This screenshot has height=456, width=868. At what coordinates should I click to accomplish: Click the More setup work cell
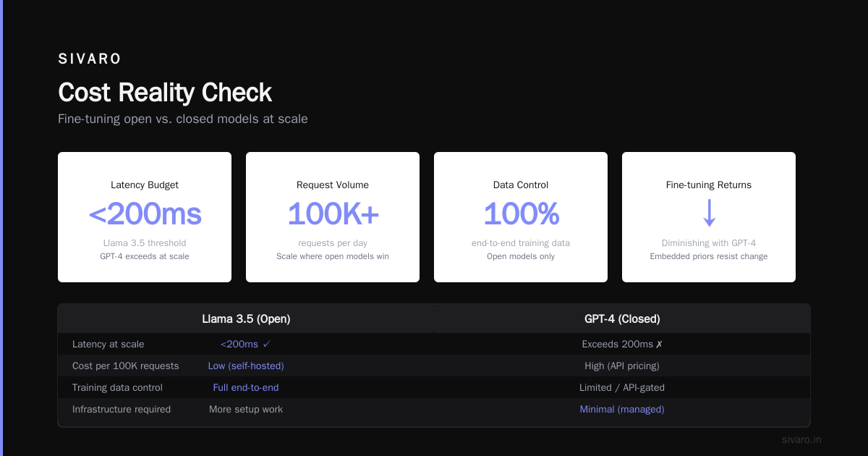246,409
